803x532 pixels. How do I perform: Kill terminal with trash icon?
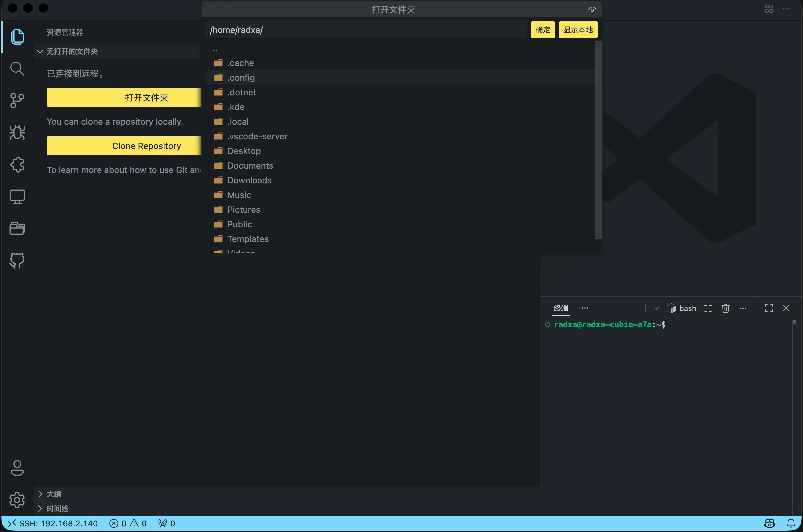click(x=725, y=308)
